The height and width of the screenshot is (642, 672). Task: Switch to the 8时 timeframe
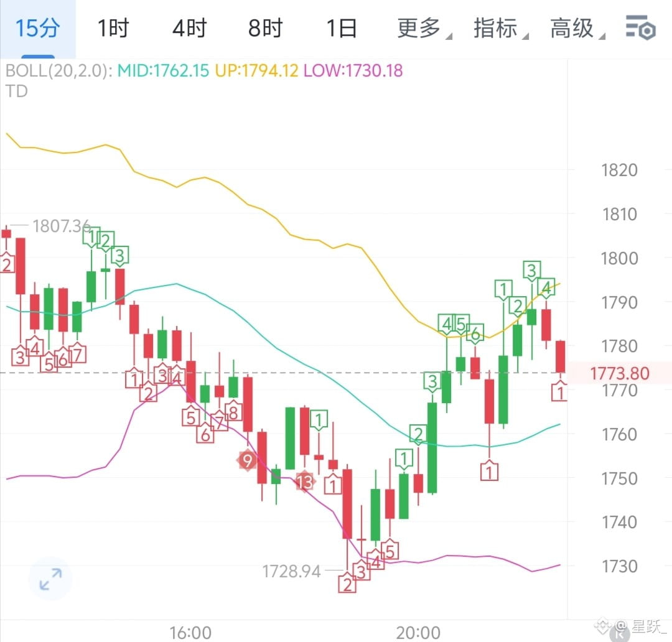tap(265, 29)
